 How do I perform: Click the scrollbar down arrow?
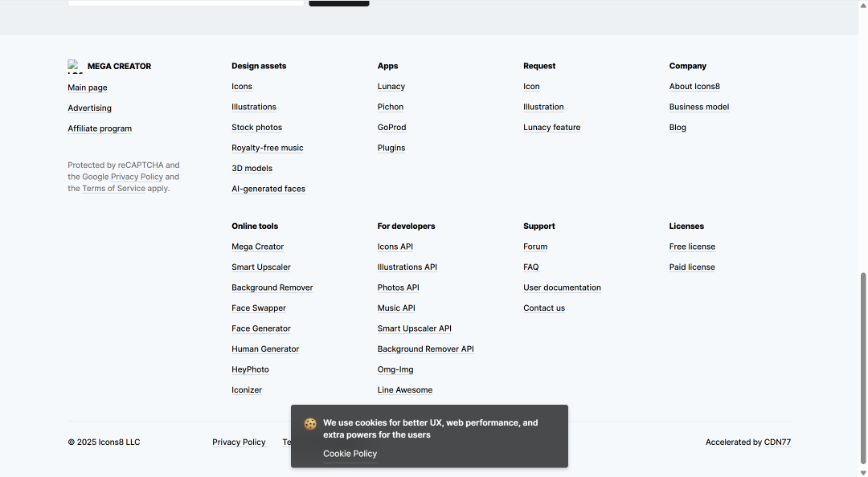tap(863, 472)
